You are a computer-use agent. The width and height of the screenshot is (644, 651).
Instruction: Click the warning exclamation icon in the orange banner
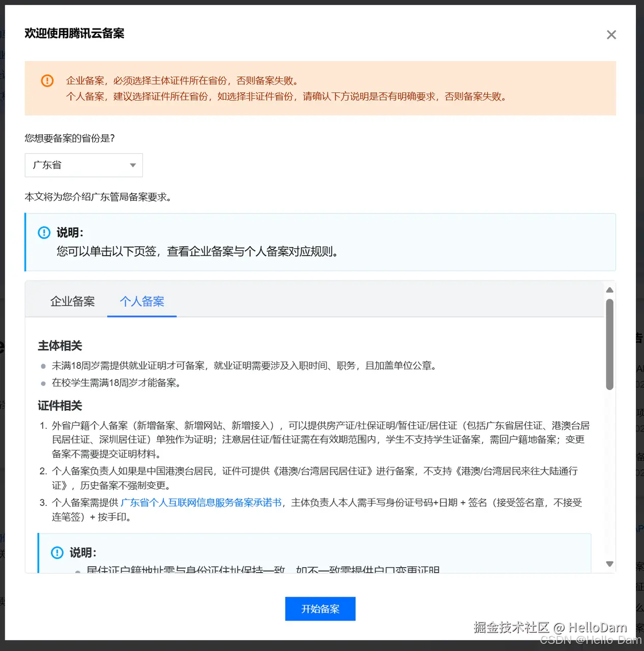point(47,80)
